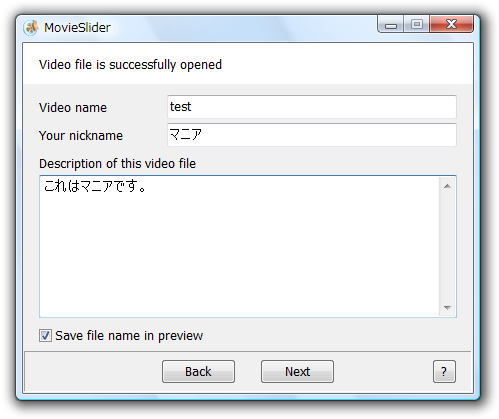Click the MovieSlider app icon in title bar
499x419 pixels.
click(x=31, y=28)
